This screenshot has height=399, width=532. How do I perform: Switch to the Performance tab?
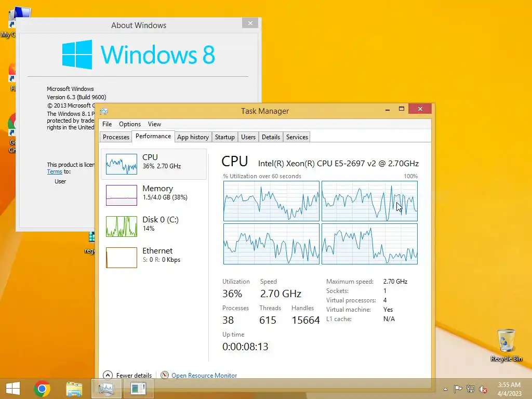[153, 136]
